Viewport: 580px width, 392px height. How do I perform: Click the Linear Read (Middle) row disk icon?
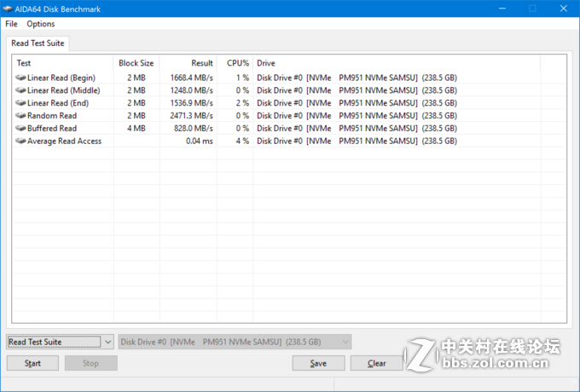[x=20, y=90]
